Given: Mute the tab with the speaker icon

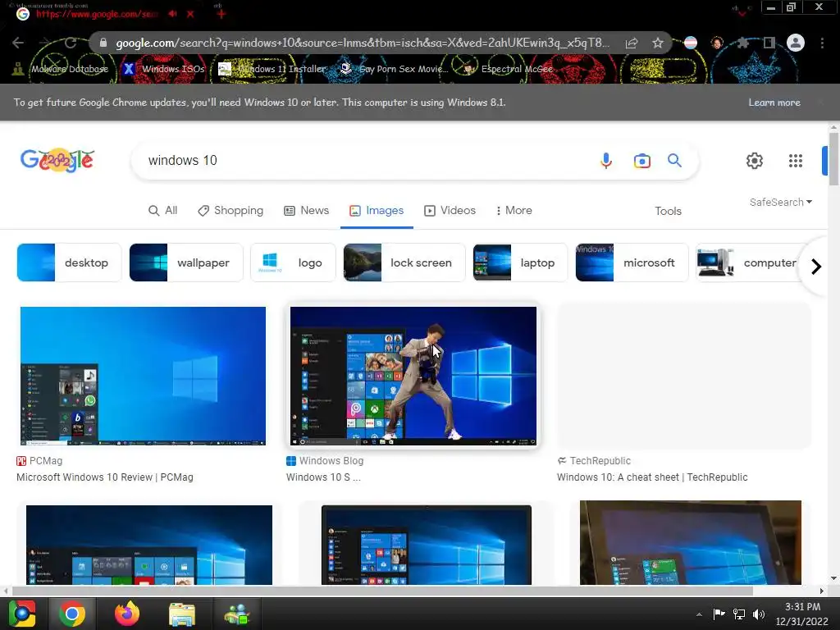Looking at the screenshot, I should 172,14.
